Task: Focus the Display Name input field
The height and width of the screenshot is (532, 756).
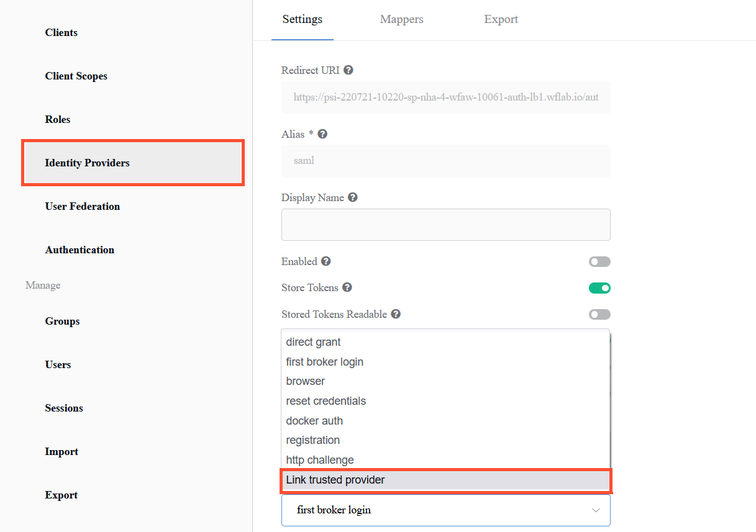Action: [x=445, y=225]
